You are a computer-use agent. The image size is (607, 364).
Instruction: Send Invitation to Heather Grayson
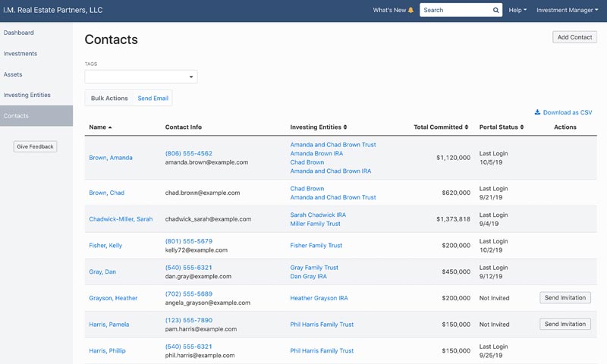[x=565, y=298]
